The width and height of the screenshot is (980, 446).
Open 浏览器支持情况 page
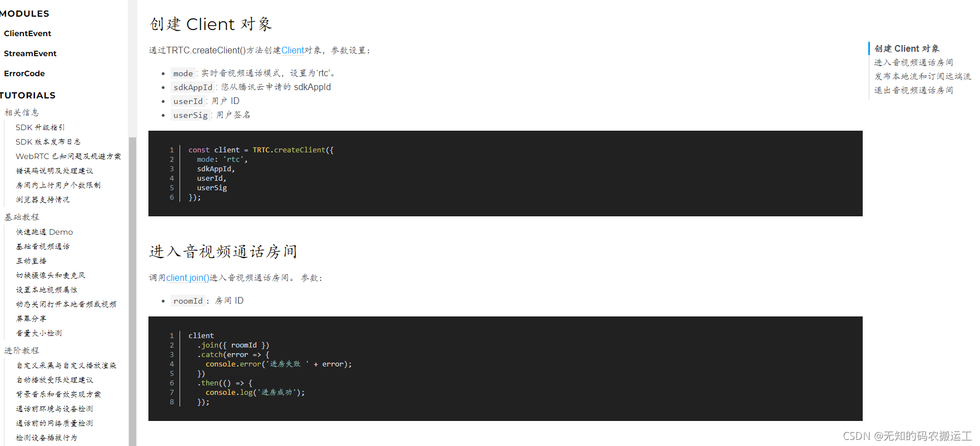point(42,199)
